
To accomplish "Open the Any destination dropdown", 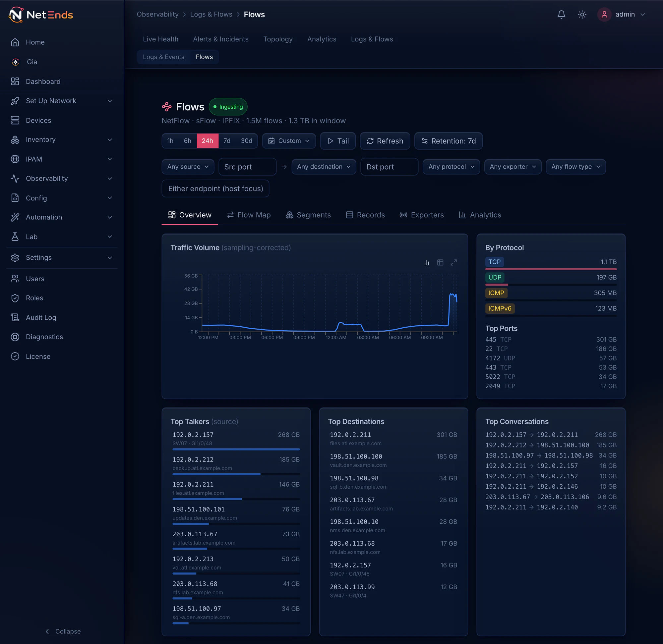I will [324, 167].
